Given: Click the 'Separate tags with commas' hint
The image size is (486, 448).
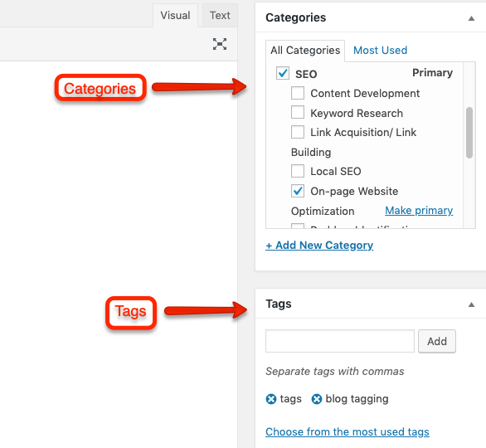Looking at the screenshot, I should (335, 372).
